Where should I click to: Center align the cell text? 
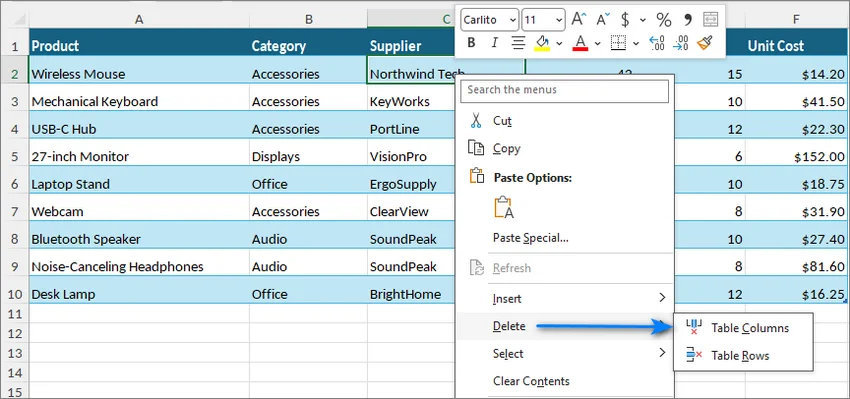519,42
